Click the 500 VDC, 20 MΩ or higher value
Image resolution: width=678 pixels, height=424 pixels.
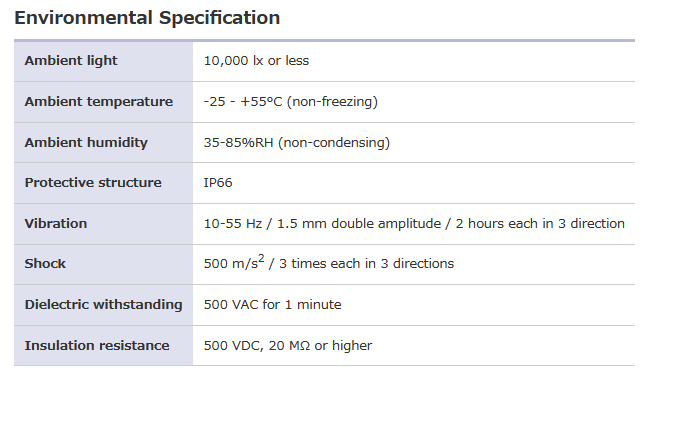coord(287,346)
